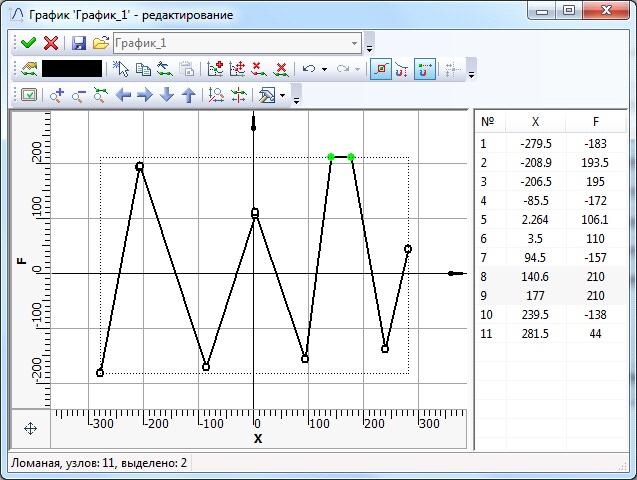
Task: Click the red X cancel icon
Action: (x=50, y=43)
